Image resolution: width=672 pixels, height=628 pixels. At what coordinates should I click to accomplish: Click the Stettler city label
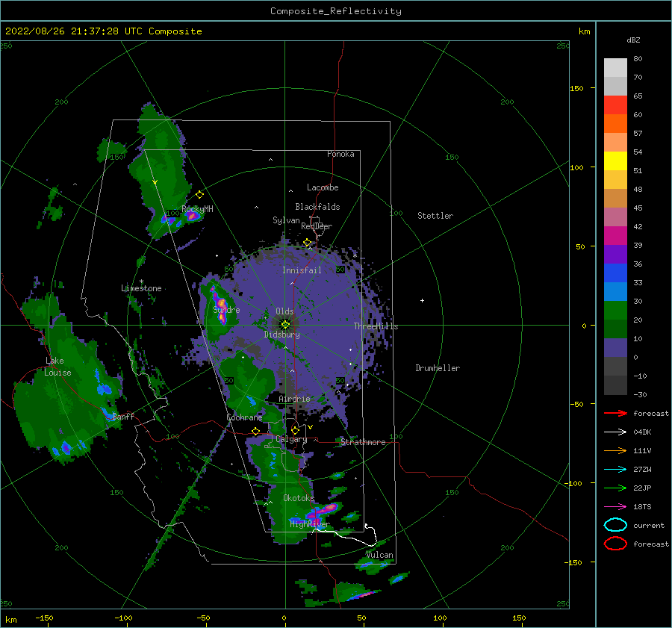(x=435, y=216)
